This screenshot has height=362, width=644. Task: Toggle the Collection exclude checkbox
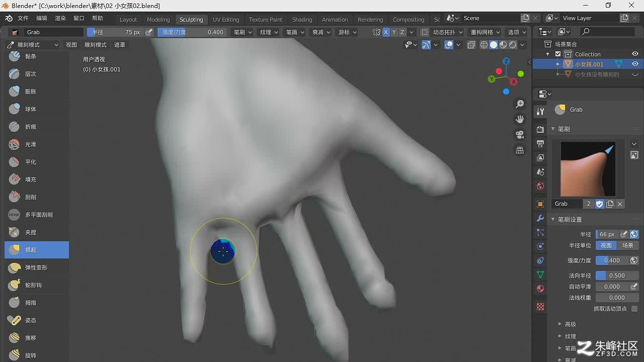point(558,54)
